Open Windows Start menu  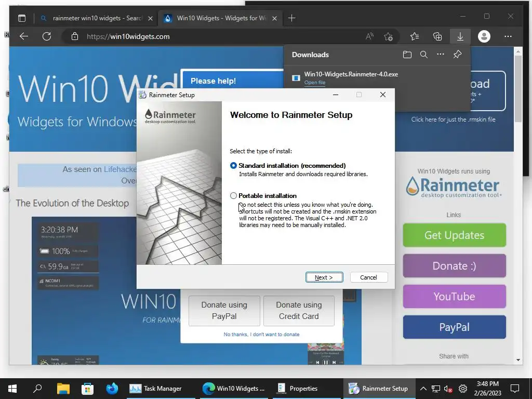click(12, 389)
